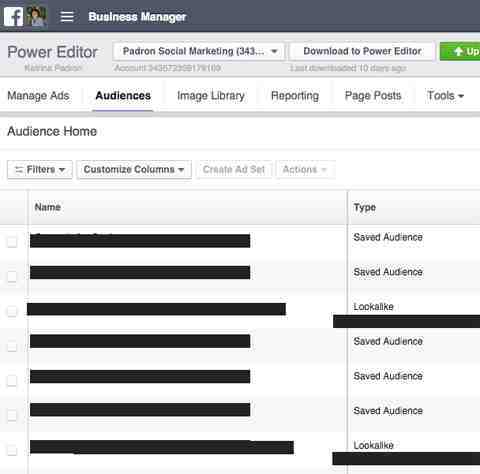Select the Audiences tab

pyautogui.click(x=123, y=96)
